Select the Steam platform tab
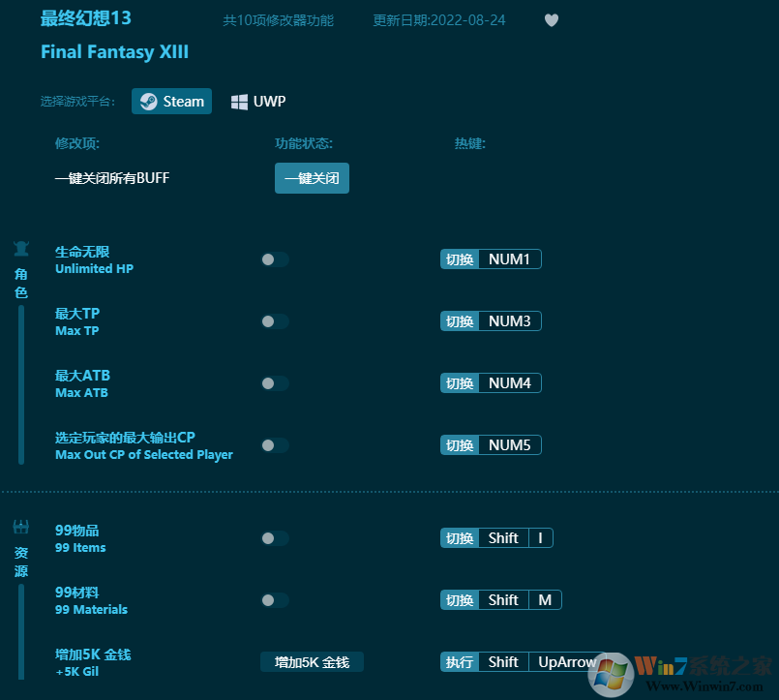Image resolution: width=779 pixels, height=700 pixels. 171,101
